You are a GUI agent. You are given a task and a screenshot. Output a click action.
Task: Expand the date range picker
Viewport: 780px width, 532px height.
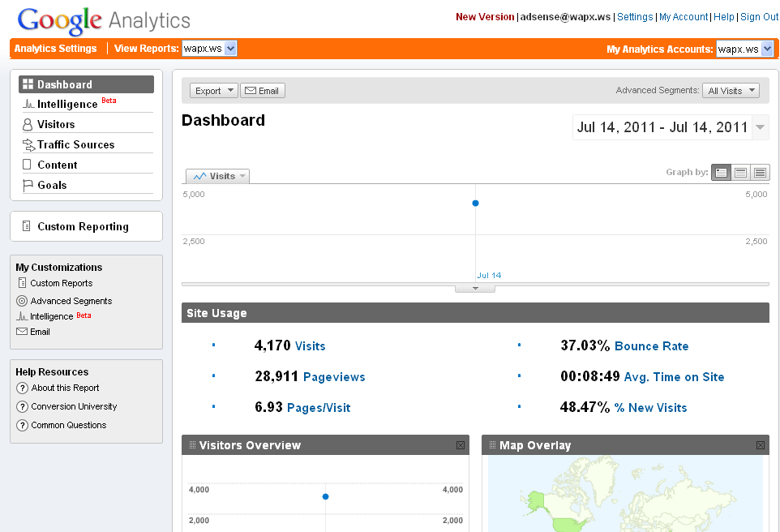(760, 127)
